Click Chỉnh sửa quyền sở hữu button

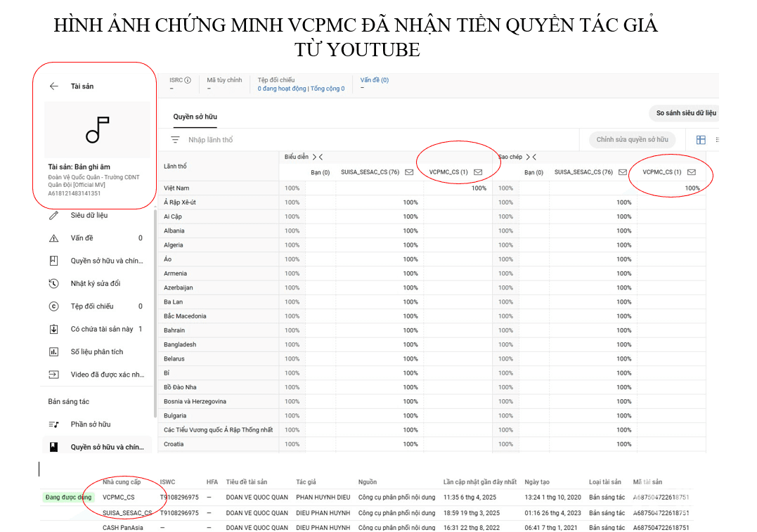pyautogui.click(x=633, y=140)
